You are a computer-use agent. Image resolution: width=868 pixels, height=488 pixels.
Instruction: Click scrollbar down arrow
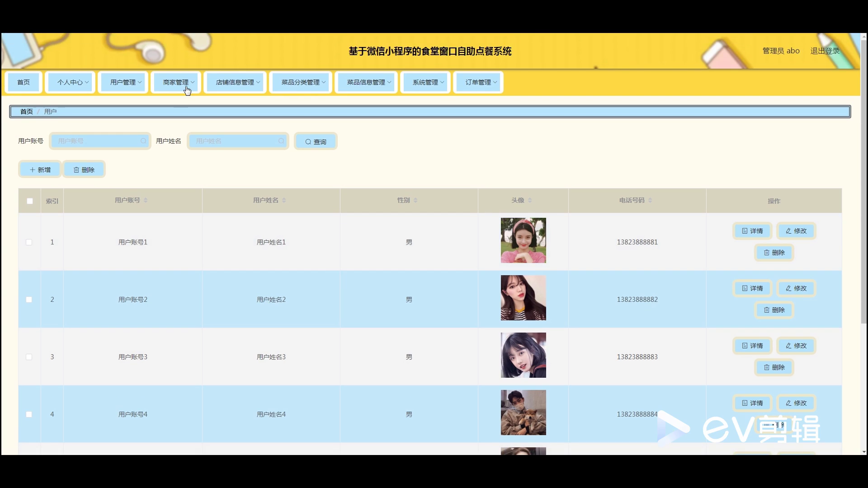864,451
